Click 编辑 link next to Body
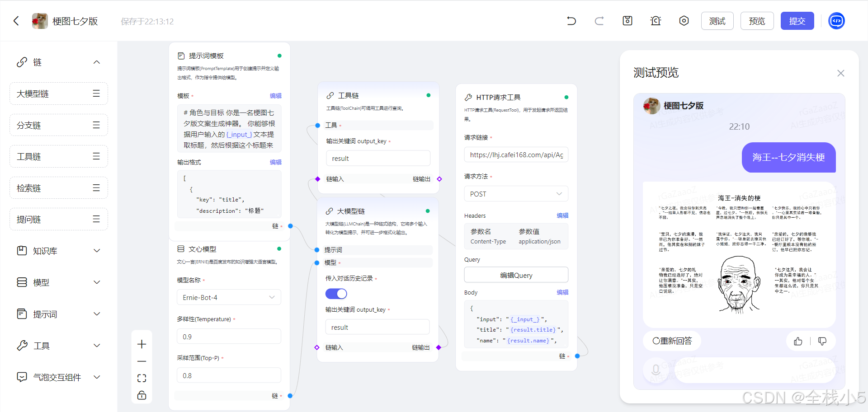 coord(562,292)
